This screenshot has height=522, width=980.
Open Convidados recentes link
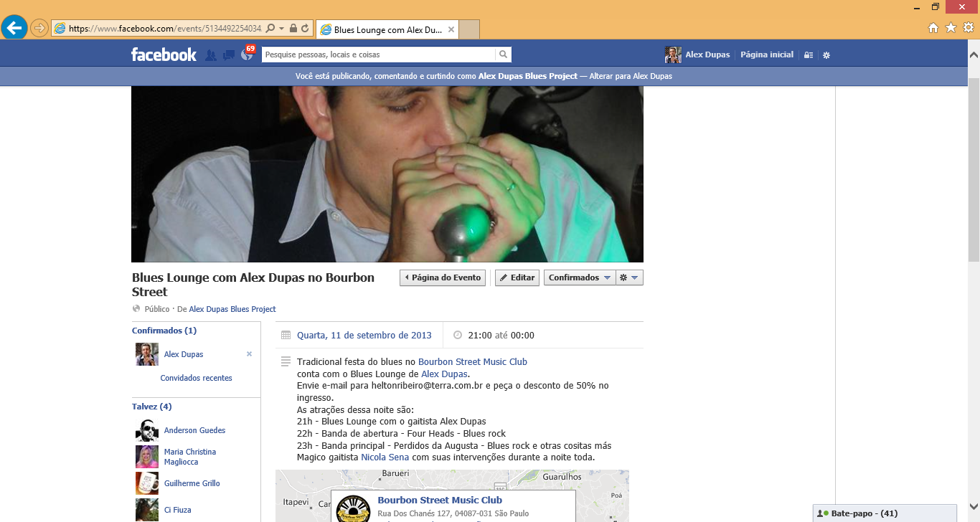[x=196, y=378]
